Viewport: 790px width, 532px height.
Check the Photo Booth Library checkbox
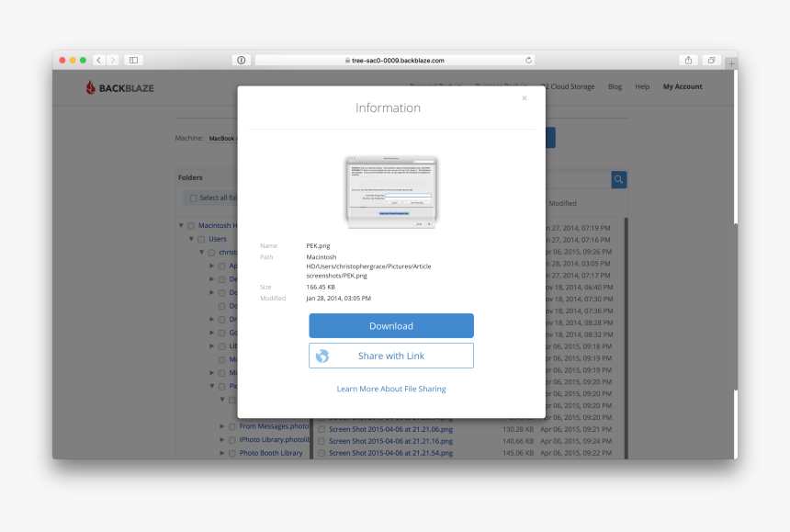point(231,452)
